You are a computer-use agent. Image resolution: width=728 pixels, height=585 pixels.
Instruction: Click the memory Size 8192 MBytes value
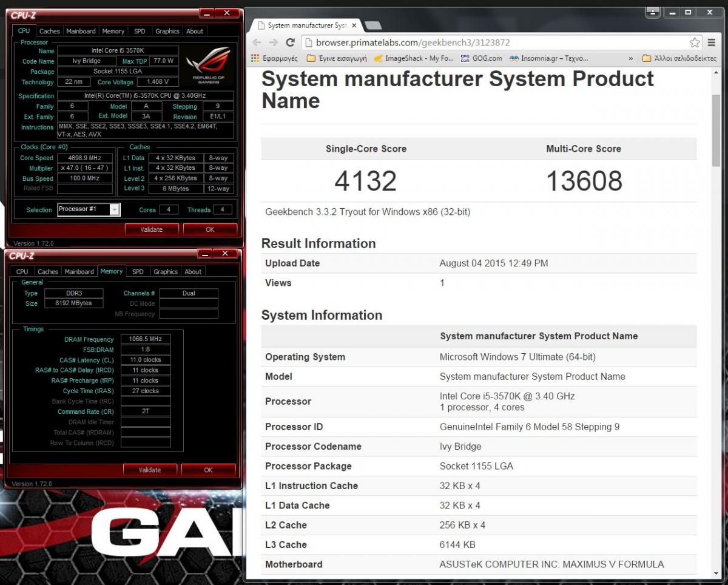click(x=73, y=303)
